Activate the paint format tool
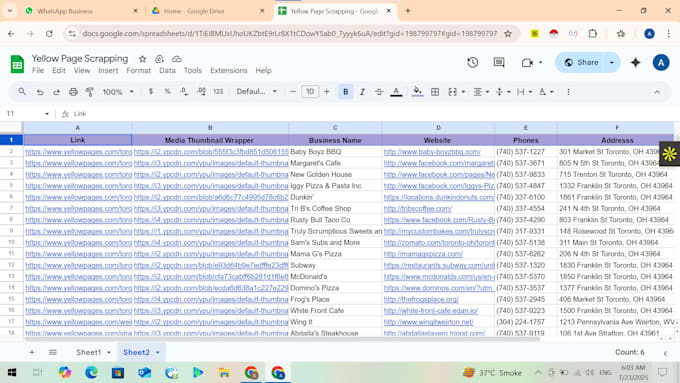This screenshot has width=680, height=383. click(90, 92)
